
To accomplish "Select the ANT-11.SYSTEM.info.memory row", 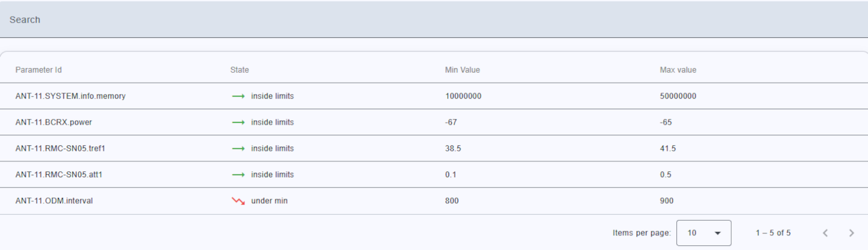I will (434, 96).
